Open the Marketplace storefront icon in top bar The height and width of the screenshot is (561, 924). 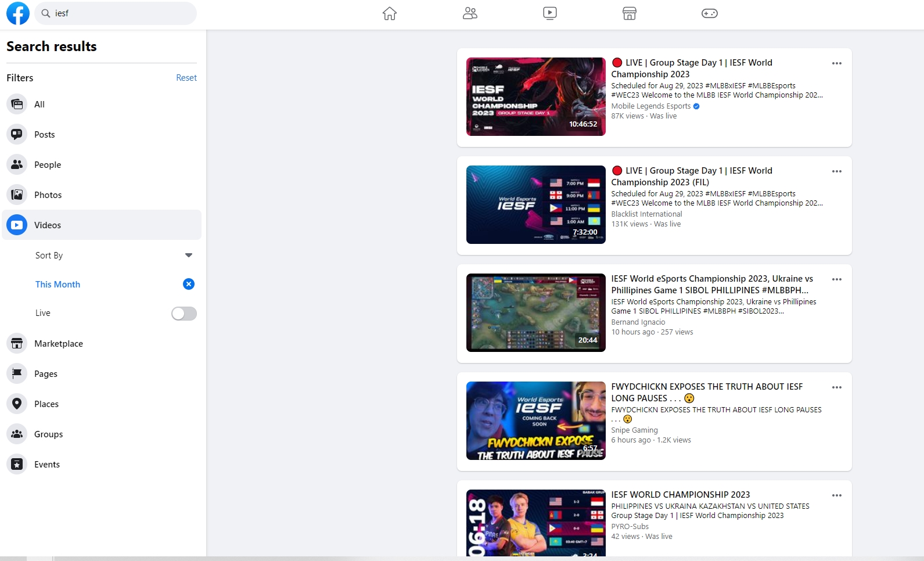[x=630, y=13]
